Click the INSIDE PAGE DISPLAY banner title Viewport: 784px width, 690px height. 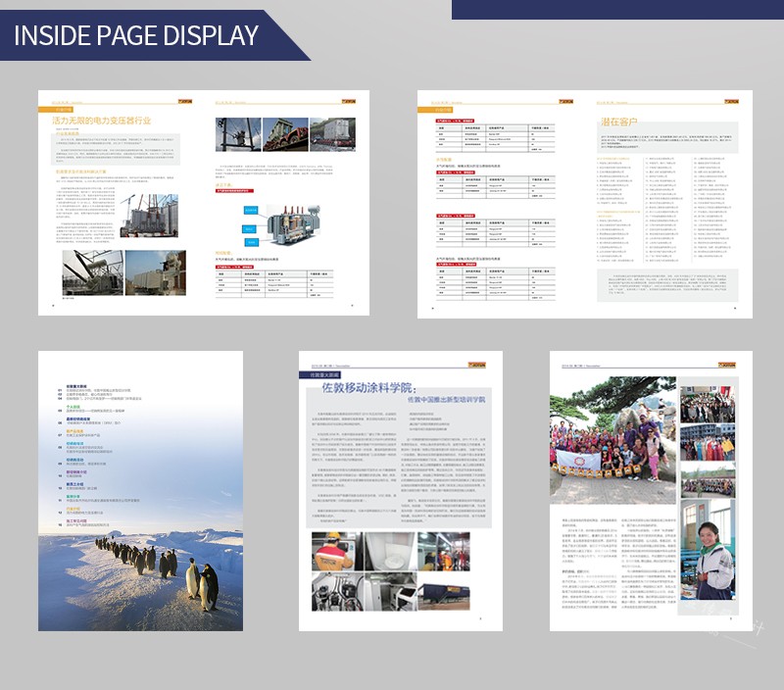tap(136, 35)
